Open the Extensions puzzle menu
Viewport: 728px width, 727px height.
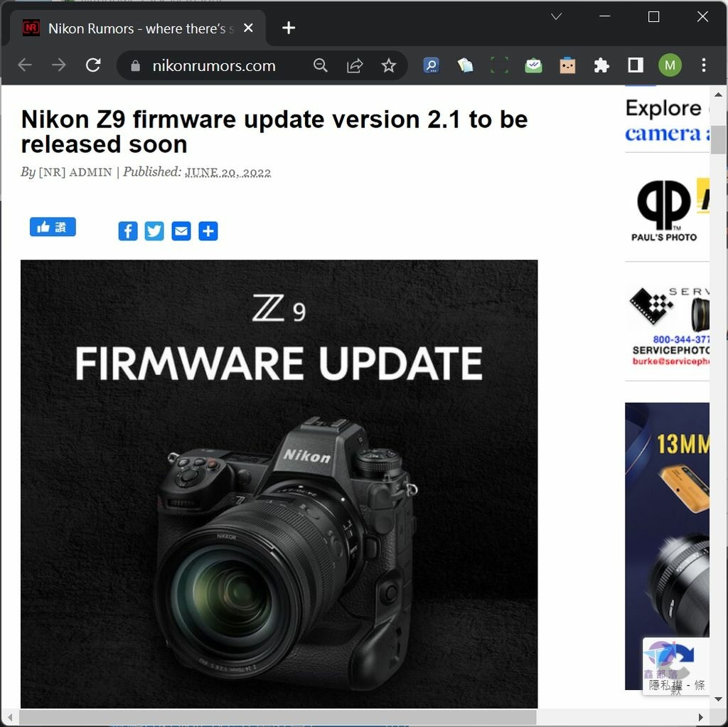pos(601,65)
